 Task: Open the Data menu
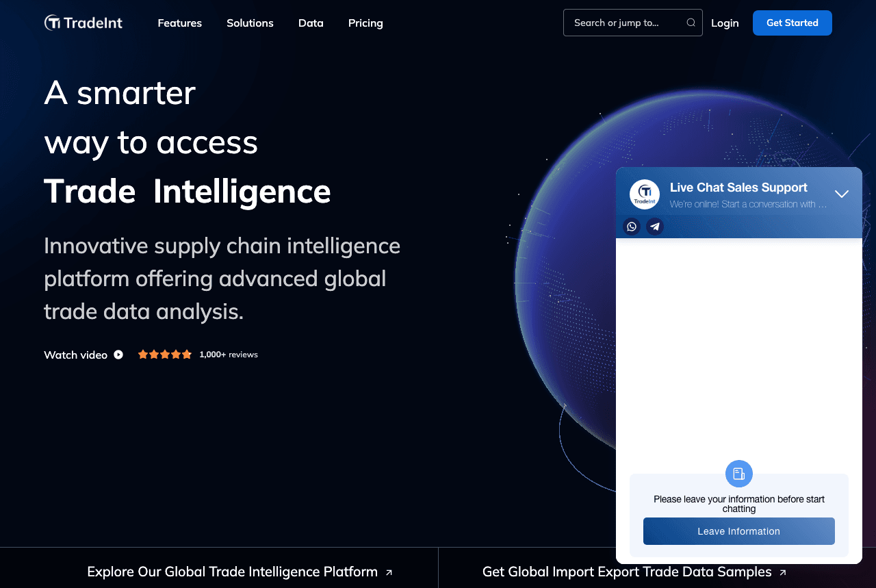311,23
